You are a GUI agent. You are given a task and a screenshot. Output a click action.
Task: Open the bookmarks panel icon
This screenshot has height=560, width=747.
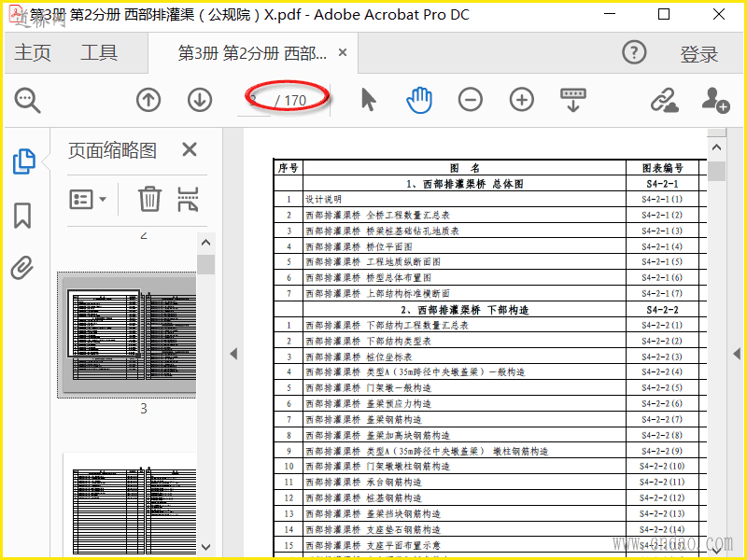click(22, 216)
